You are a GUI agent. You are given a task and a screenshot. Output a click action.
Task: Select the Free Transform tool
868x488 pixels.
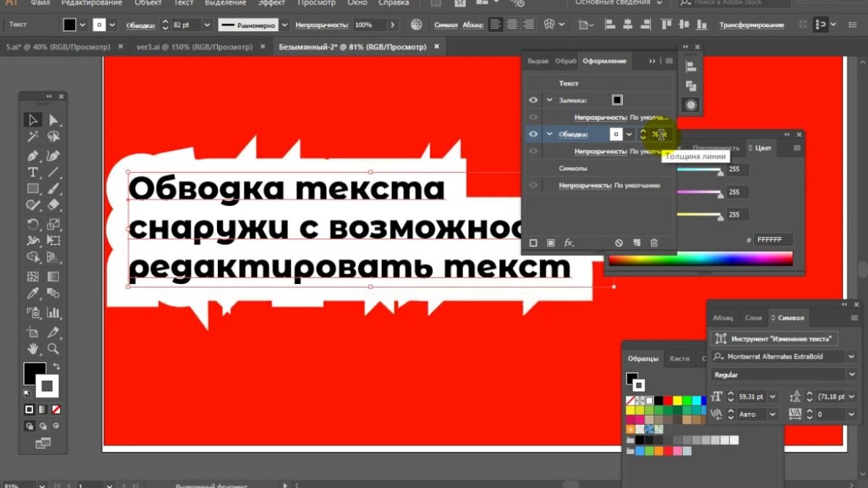[x=54, y=241]
